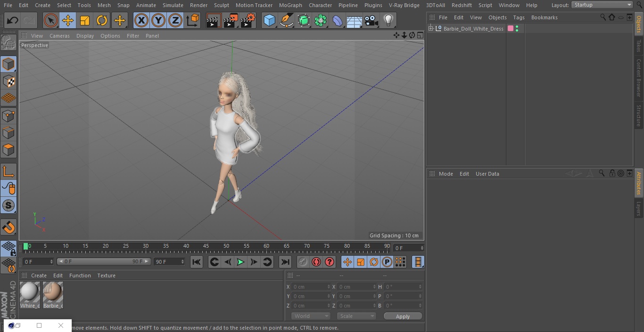Viewport: 644px width, 332px height.
Task: Click the Apply button in coordinates
Action: coord(403,316)
